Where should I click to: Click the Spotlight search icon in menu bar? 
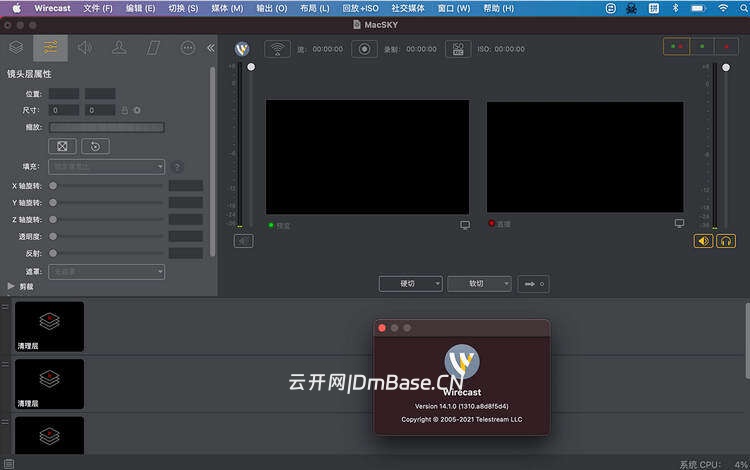click(744, 8)
